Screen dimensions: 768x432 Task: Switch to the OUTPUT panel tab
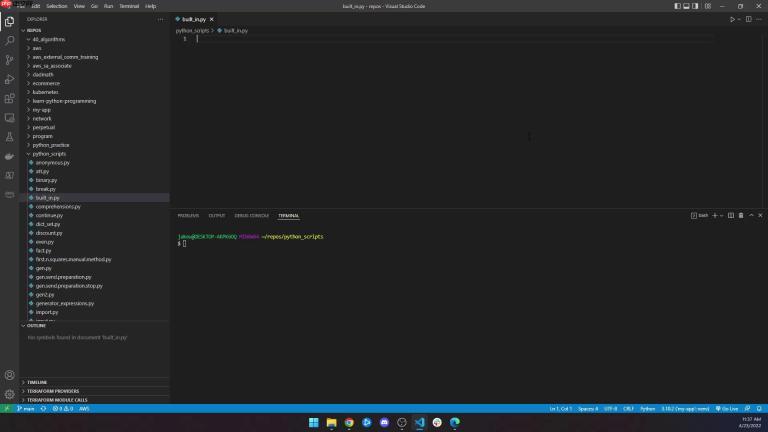216,216
